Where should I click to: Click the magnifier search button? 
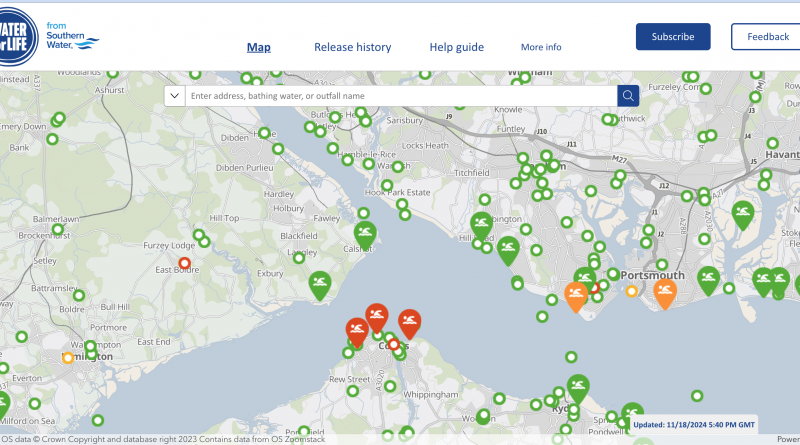628,96
